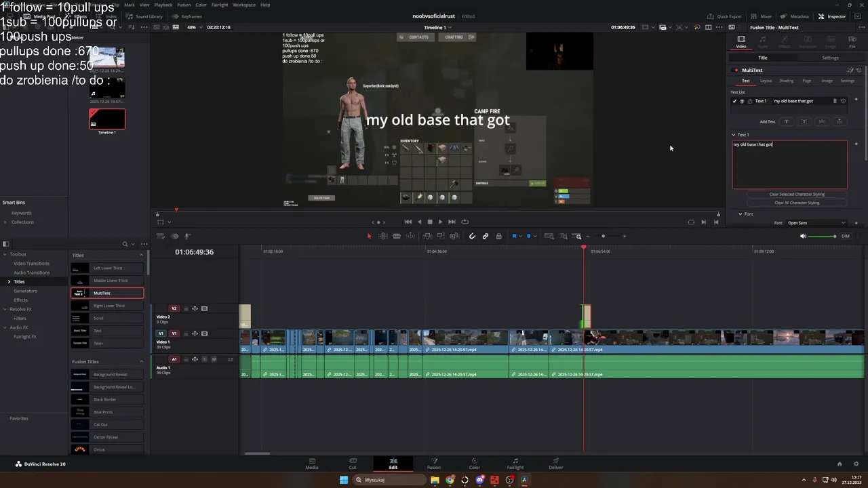Click the speaker volume icon

tap(803, 236)
